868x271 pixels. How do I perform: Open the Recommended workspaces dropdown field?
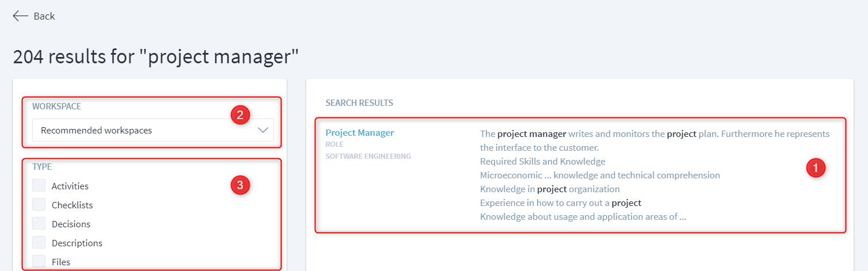144,131
